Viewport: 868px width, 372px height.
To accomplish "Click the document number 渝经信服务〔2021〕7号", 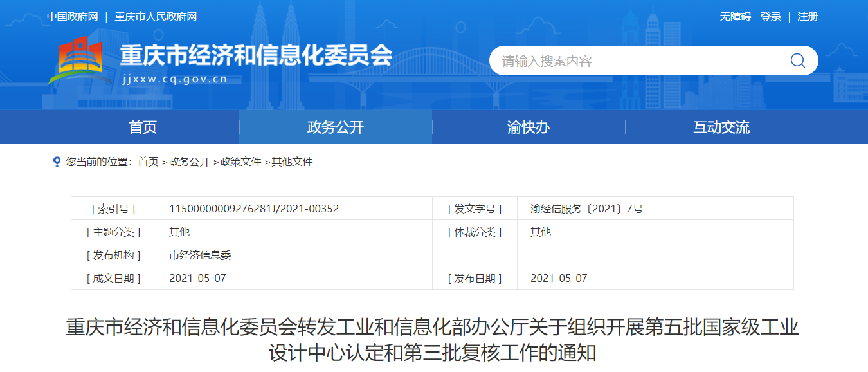I will (x=586, y=209).
